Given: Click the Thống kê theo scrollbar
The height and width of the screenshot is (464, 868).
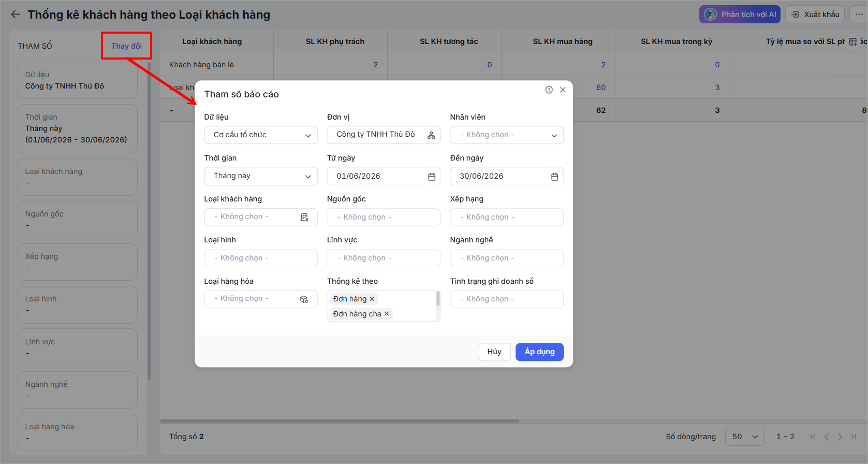Looking at the screenshot, I should 438,299.
